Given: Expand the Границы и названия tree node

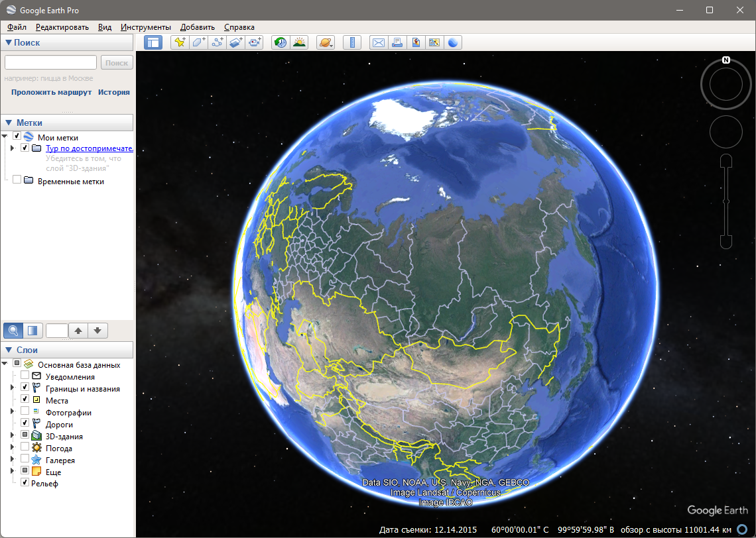Looking at the screenshot, I should [11, 389].
